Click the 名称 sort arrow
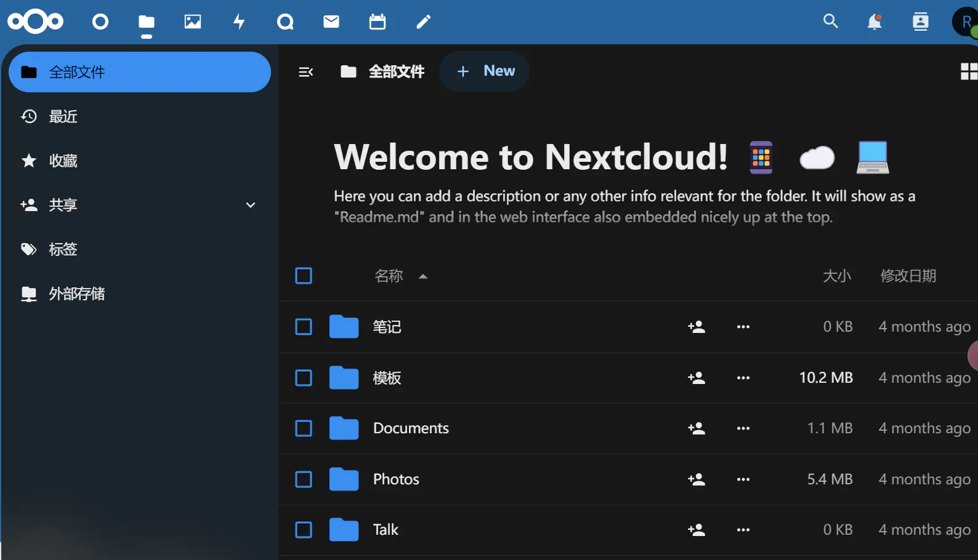Viewport: 978px width, 560px height. [423, 276]
